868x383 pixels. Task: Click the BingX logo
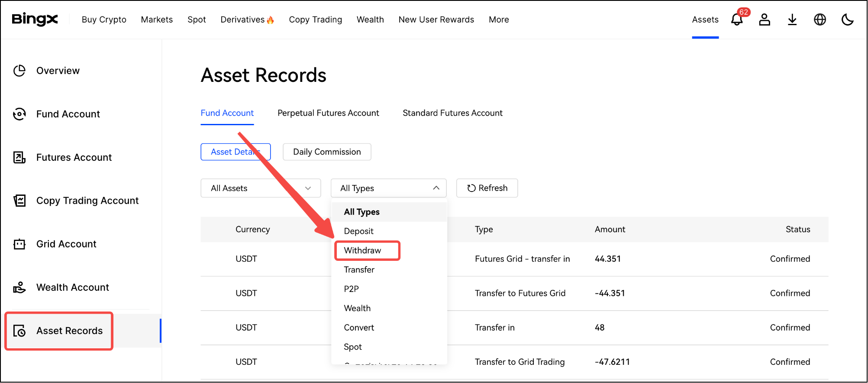coord(35,19)
